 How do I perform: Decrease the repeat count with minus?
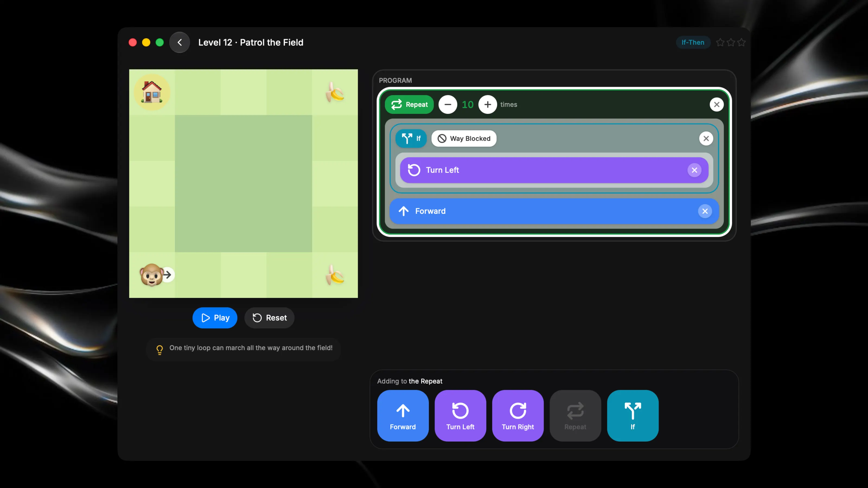coord(448,104)
